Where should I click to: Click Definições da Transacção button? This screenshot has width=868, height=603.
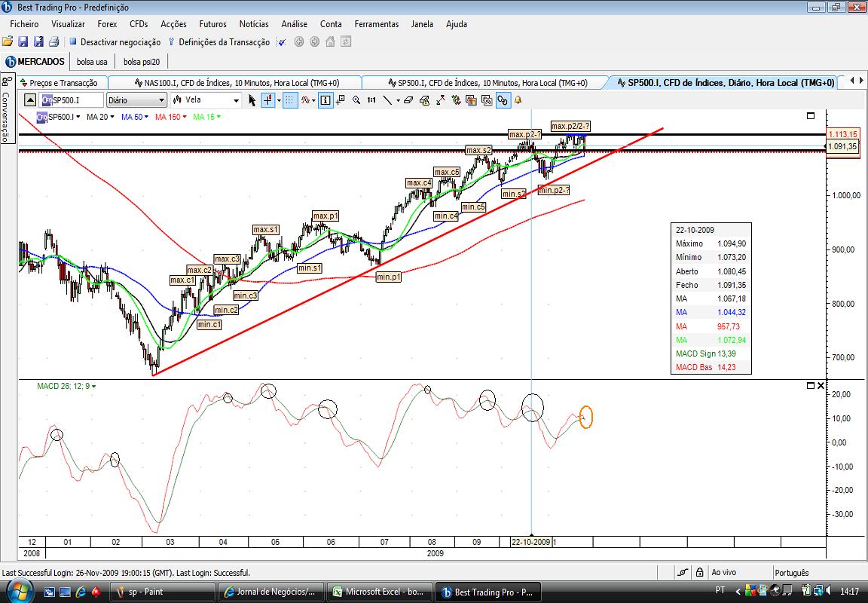[219, 42]
